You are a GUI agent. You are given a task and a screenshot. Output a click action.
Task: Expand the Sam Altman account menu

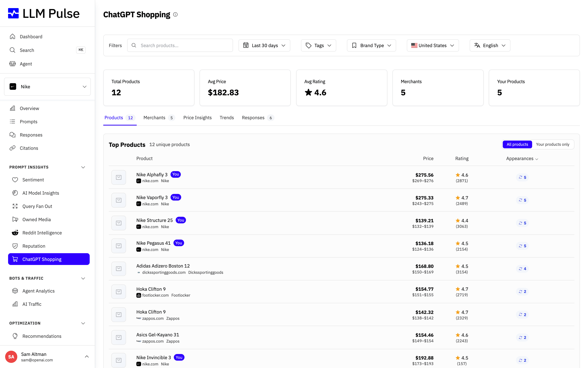[87, 357]
